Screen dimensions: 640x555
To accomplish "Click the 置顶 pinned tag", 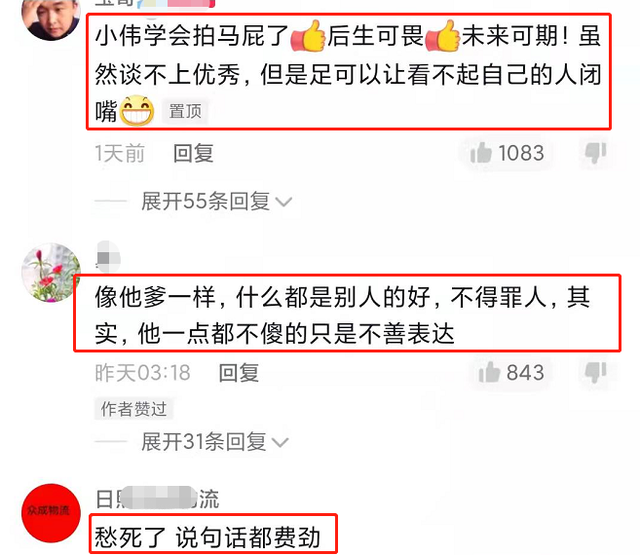I will [x=185, y=111].
